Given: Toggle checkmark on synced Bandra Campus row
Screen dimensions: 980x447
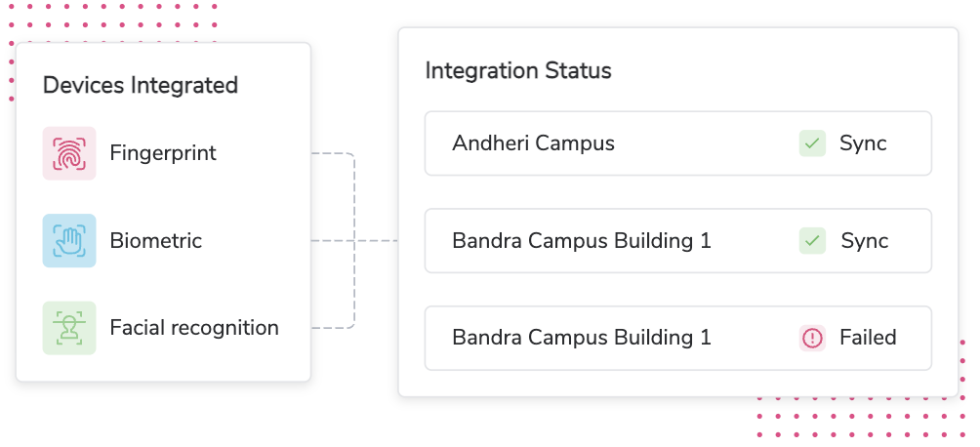Looking at the screenshot, I should pyautogui.click(x=812, y=240).
